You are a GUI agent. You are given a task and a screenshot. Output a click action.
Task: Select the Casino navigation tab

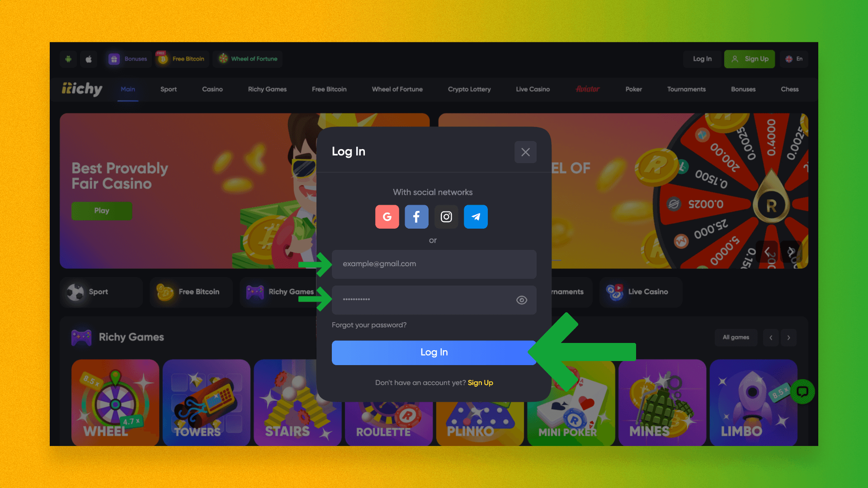pos(213,89)
